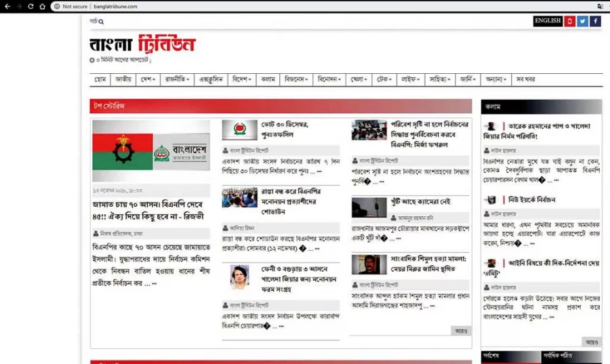Click the বাংলা ট্রিবিউন logo
Image resolution: width=610 pixels, height=364 pixels.
142,43
